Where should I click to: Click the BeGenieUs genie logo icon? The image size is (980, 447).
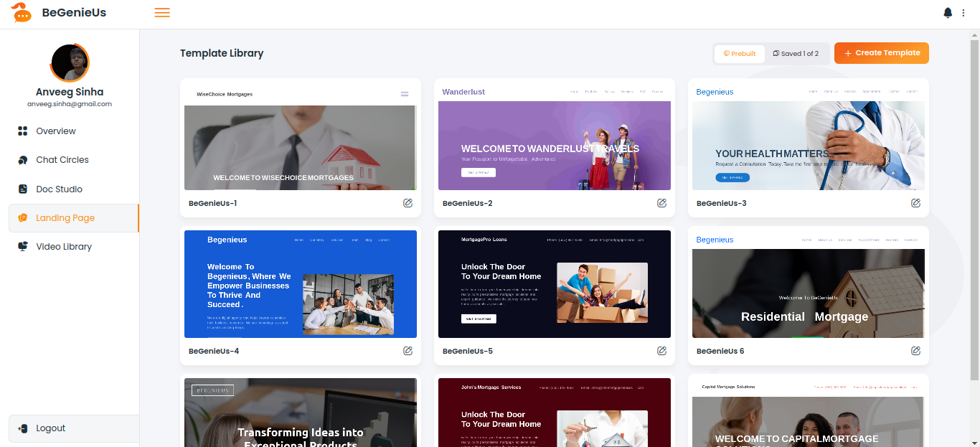point(22,12)
